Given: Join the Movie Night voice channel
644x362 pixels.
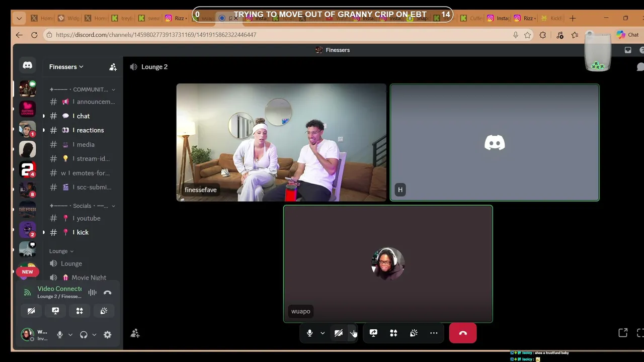Looking at the screenshot, I should pyautogui.click(x=83, y=277).
